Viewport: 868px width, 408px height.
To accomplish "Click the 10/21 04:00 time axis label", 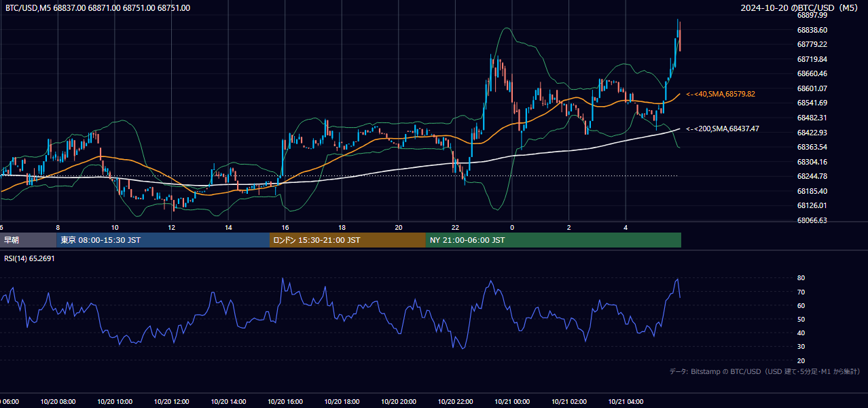I will coord(626,402).
